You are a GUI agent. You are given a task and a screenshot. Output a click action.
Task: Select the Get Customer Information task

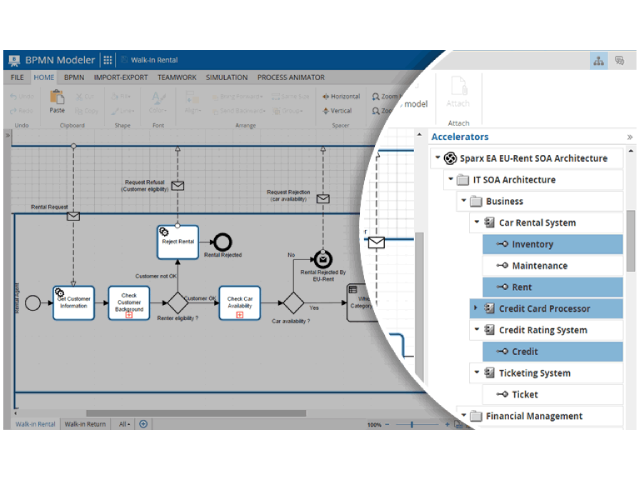coord(73,303)
